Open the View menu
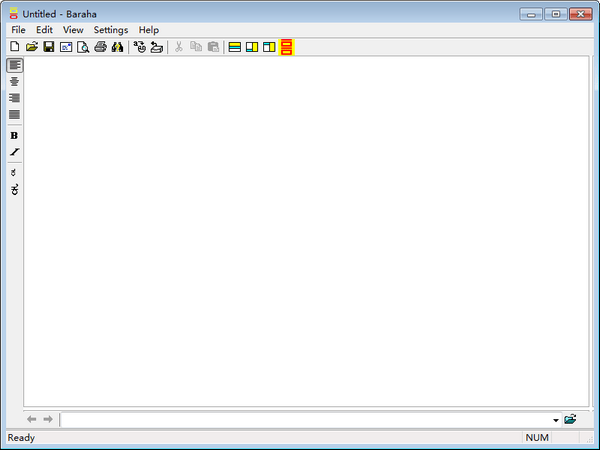Screen dimensions: 600x450 [x=73, y=30]
